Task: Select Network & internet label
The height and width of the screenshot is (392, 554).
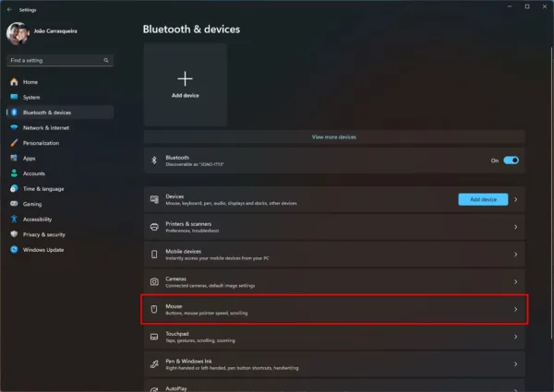Action: 46,127
